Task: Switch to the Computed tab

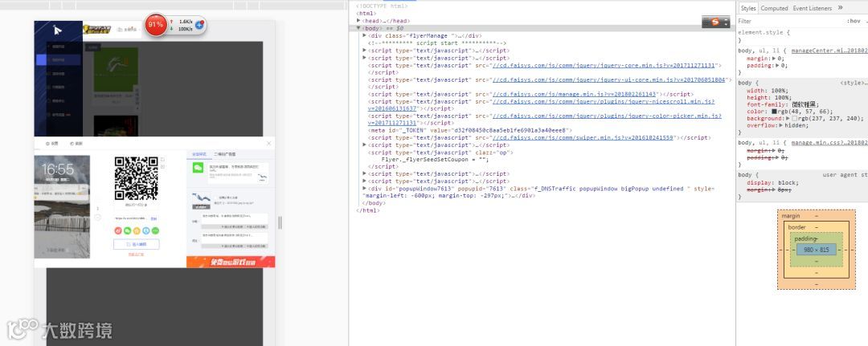Action: (x=774, y=8)
